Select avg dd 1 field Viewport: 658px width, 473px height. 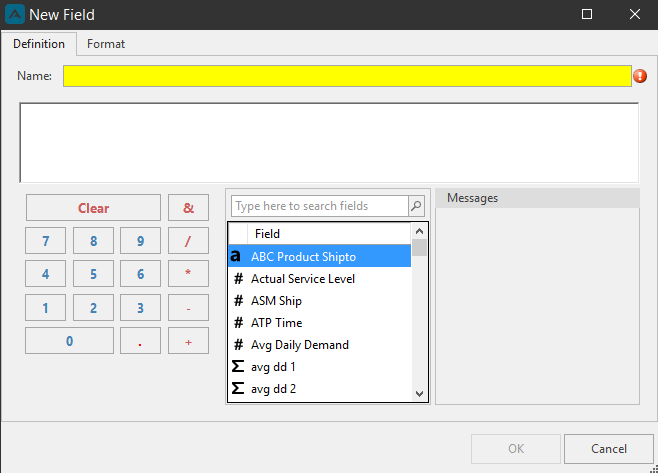click(x=319, y=366)
